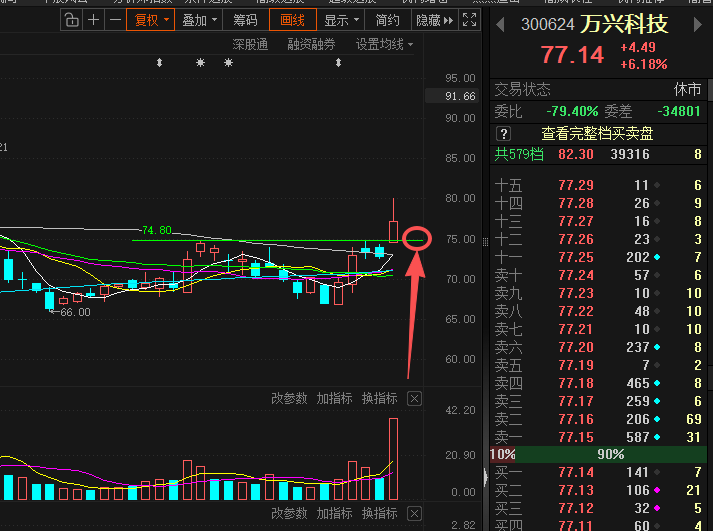
Task: Click the 深股通 label
Action: (250, 45)
